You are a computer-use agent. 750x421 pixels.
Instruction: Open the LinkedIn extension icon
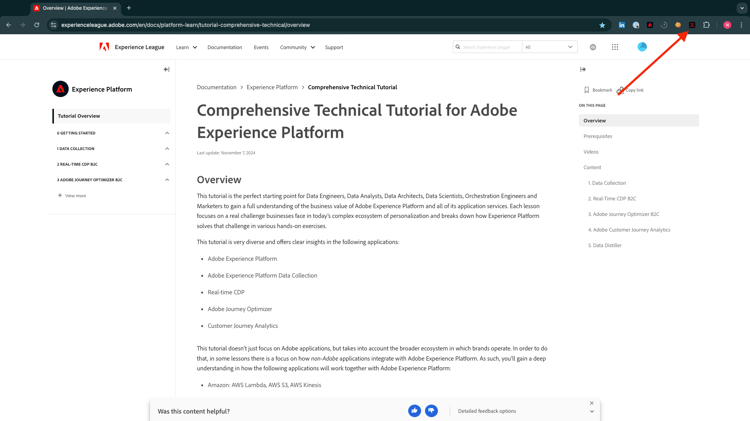pos(621,25)
